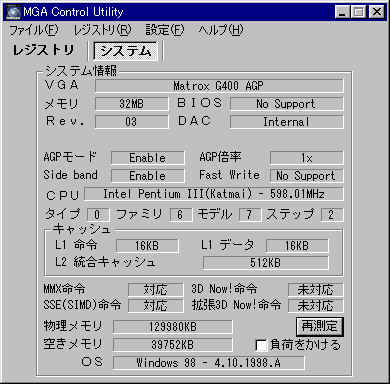This screenshot has width=390, height=384.
Task: Click the 物理メモリ field showing 129980KB
Action: (173, 327)
